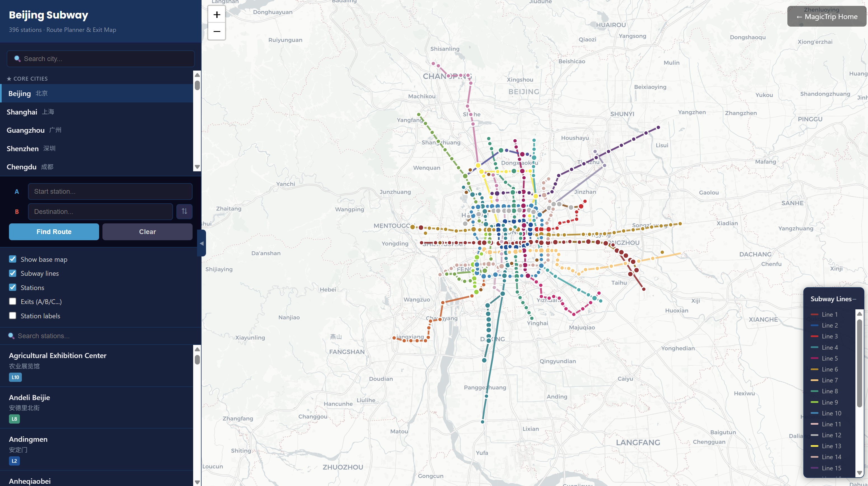The image size is (868, 486).
Task: Click the Start station input
Action: [110, 191]
